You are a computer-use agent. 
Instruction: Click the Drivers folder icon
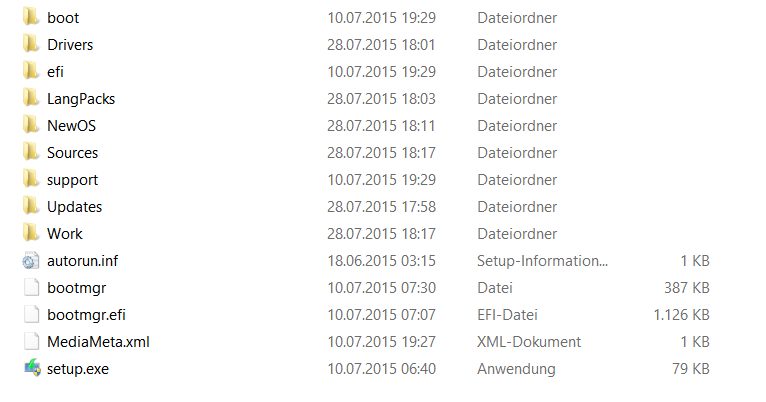pyautogui.click(x=31, y=44)
